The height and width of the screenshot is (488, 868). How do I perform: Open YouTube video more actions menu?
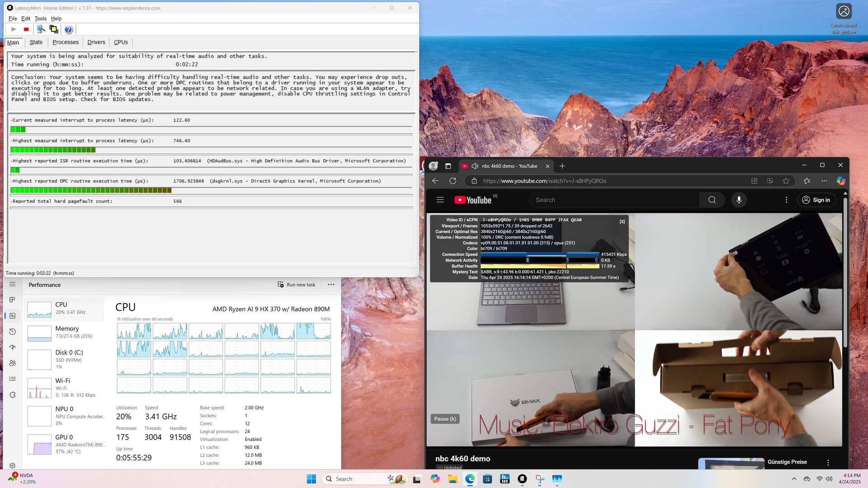pos(828,462)
